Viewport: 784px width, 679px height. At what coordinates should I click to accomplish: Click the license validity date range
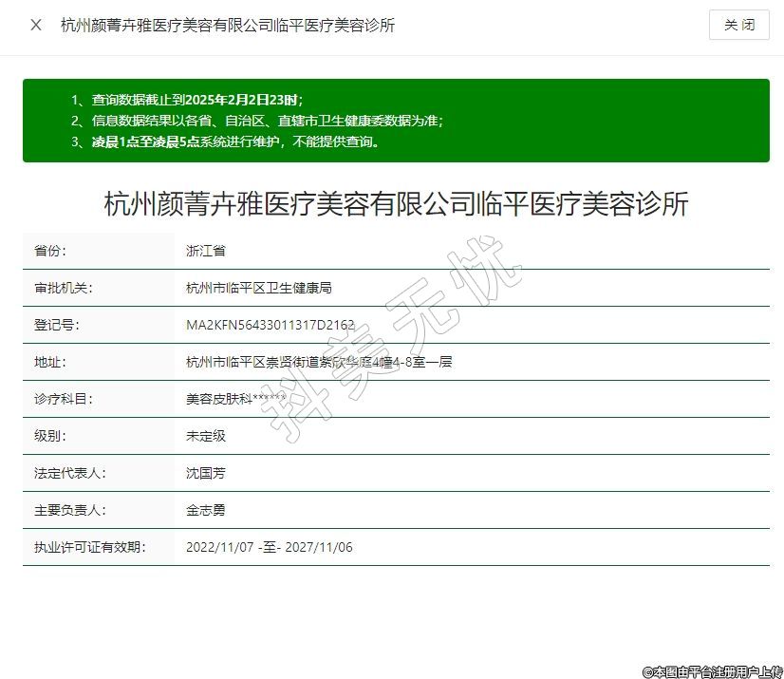coord(270,547)
